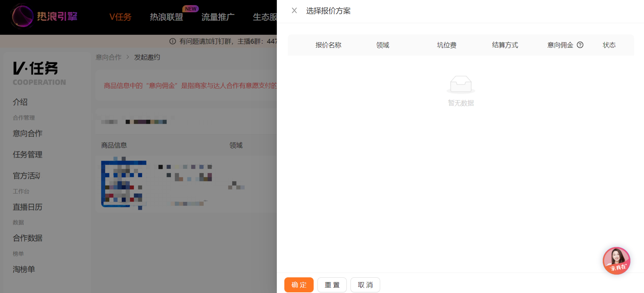This screenshot has height=293, width=644.
Task: Select 介绍 in the sidebar
Action: [x=20, y=102]
